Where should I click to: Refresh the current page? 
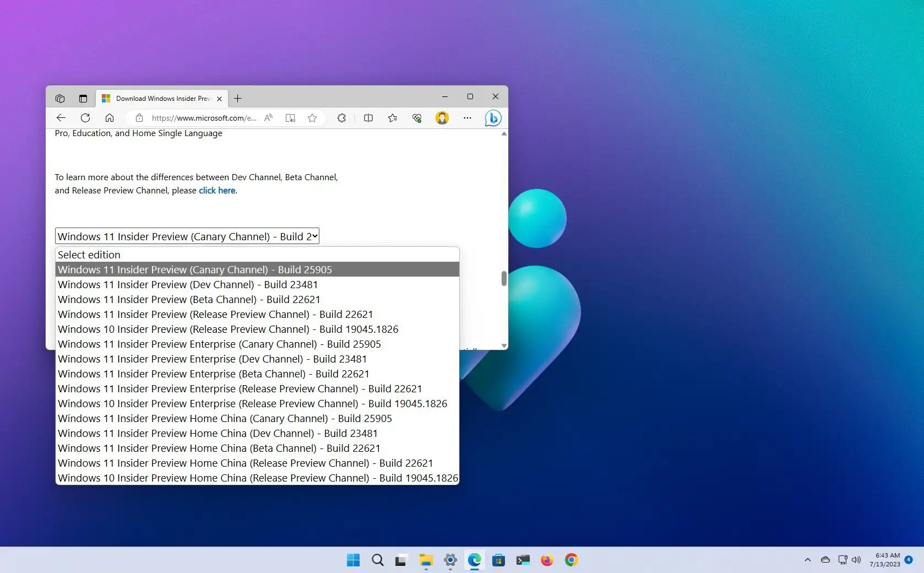click(x=85, y=118)
